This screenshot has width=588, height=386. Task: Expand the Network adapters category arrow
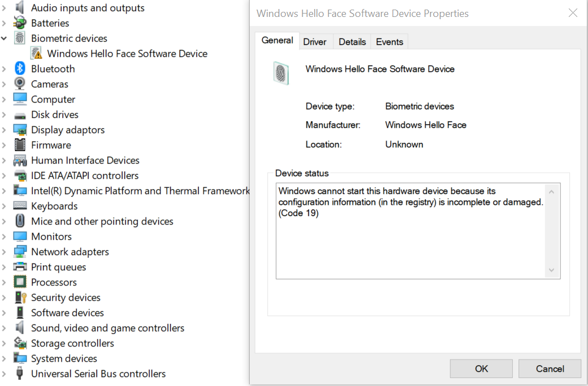click(4, 252)
